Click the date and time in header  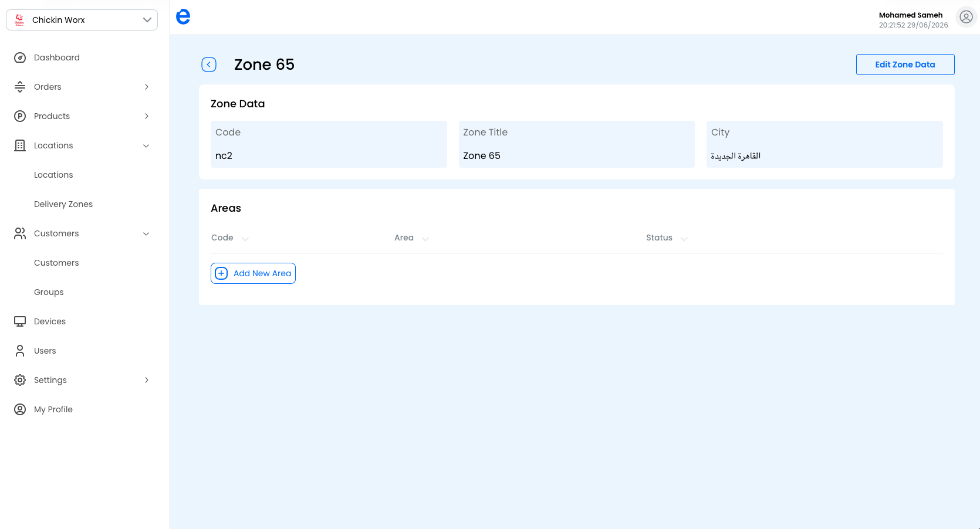(914, 25)
